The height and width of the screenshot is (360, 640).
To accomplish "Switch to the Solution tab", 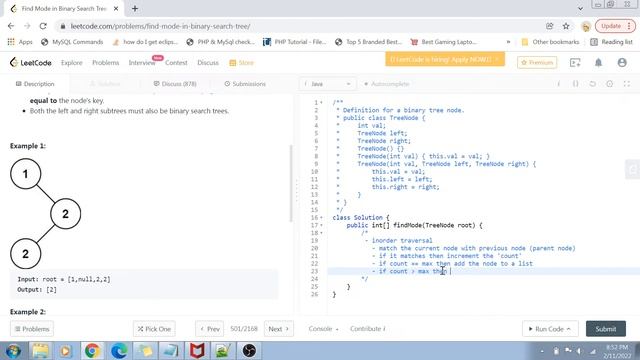I will [105, 84].
